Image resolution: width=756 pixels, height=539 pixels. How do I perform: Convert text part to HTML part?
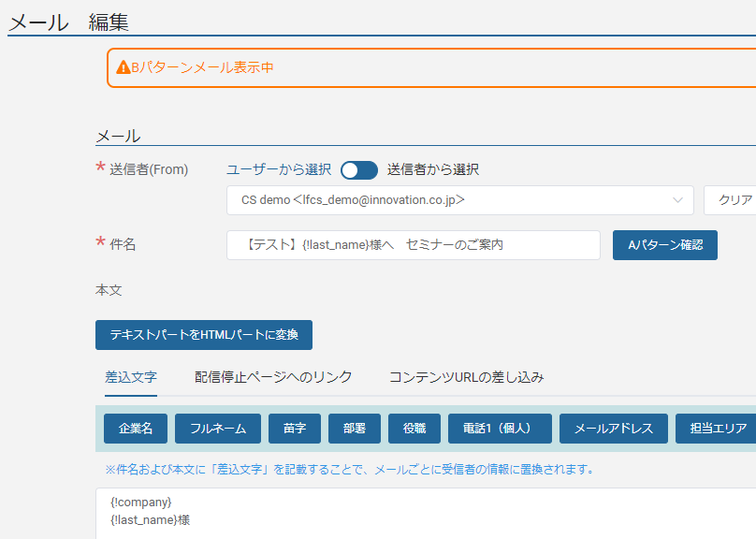tap(203, 335)
